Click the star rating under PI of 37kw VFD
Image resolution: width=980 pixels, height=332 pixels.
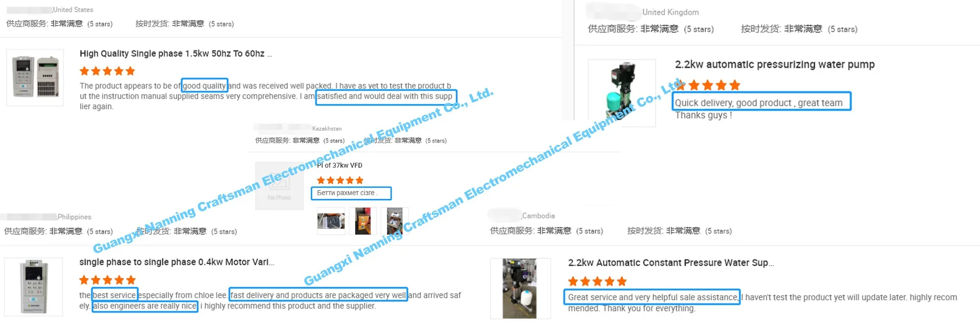(x=340, y=180)
